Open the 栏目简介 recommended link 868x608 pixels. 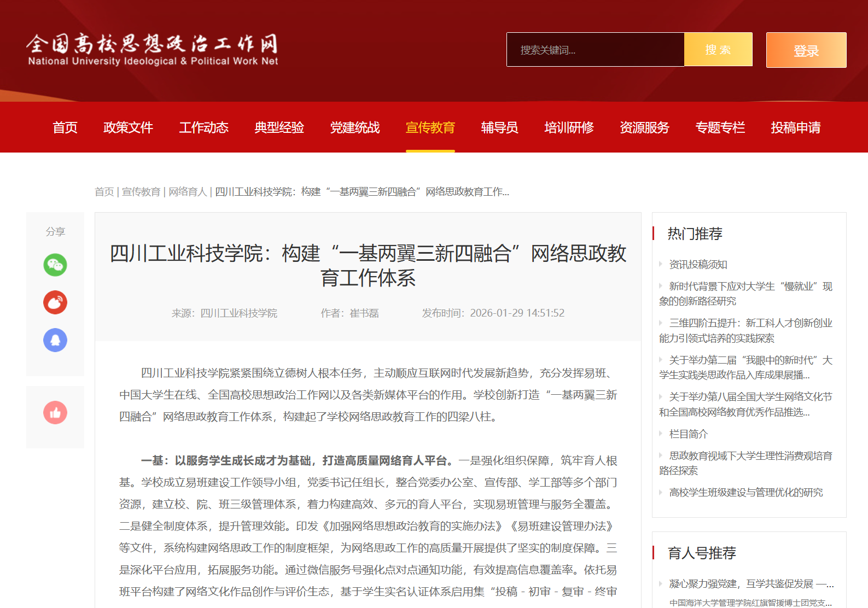point(688,434)
